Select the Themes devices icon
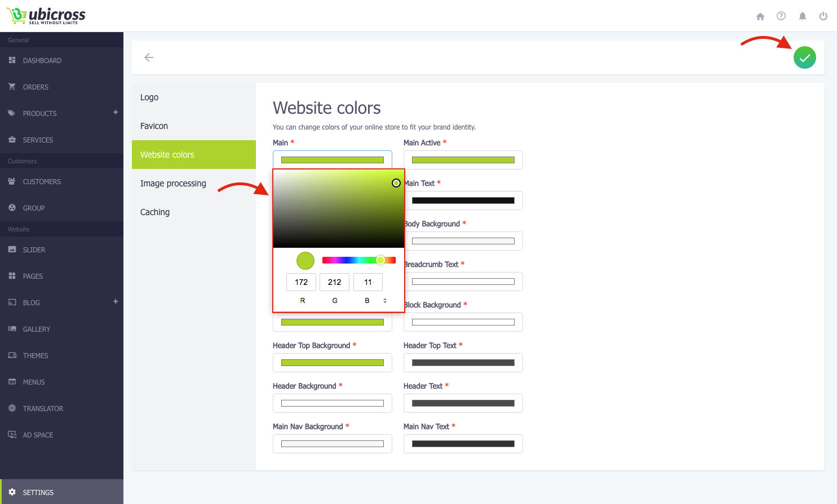The height and width of the screenshot is (504, 837). pos(12,355)
